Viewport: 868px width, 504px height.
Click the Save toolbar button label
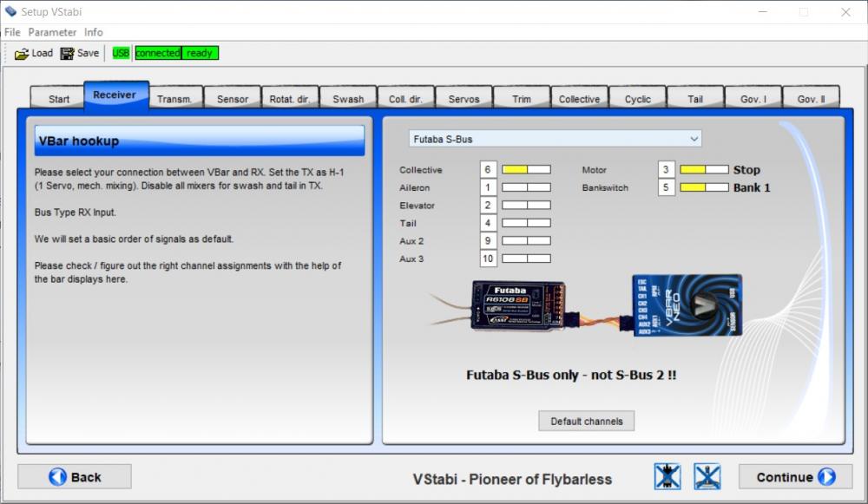88,53
